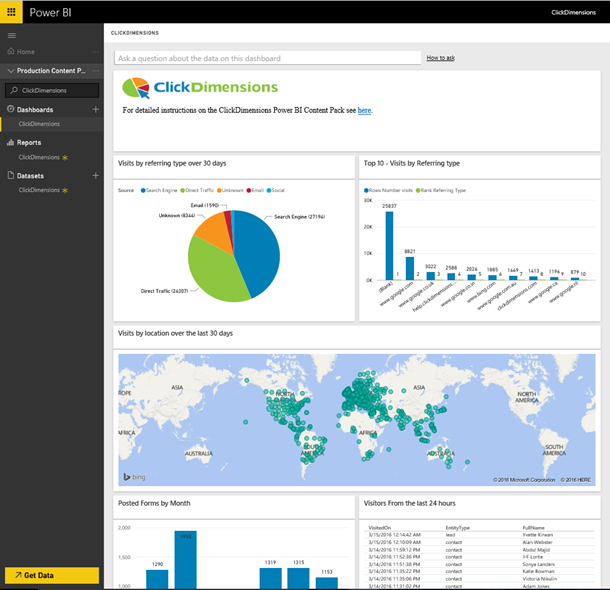Focus the Ask a question input box

[x=267, y=58]
